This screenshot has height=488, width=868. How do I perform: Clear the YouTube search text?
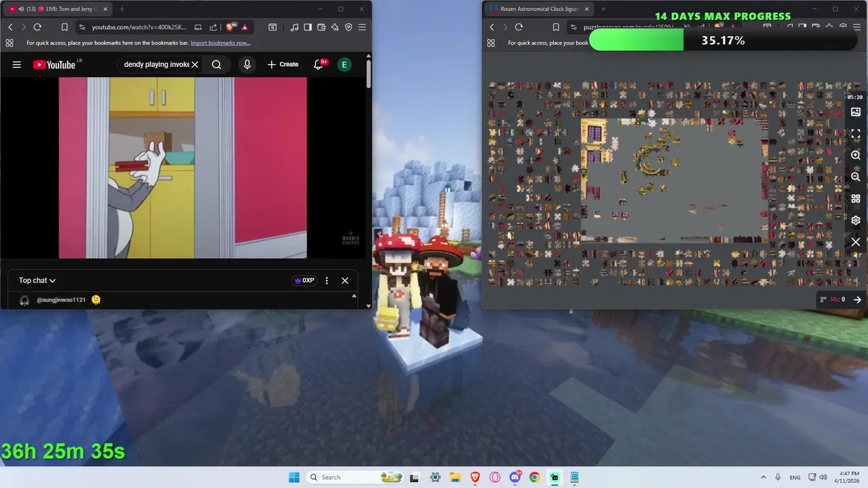(195, 64)
